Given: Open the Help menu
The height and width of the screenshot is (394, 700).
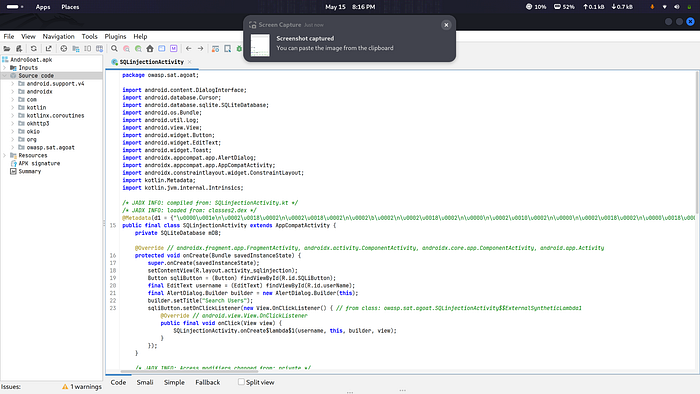Looking at the screenshot, I should click(x=140, y=37).
